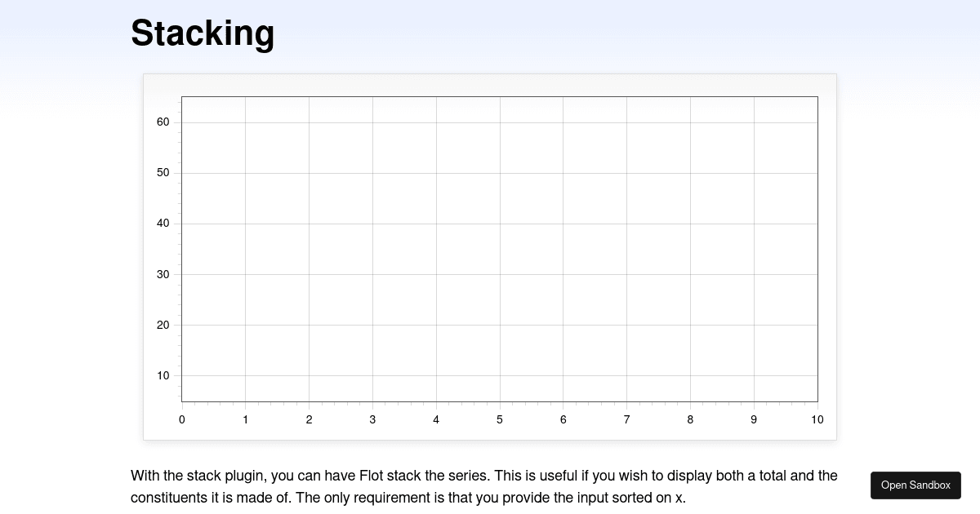Click the word Flot in the description text
This screenshot has height=514, width=980.
point(373,476)
